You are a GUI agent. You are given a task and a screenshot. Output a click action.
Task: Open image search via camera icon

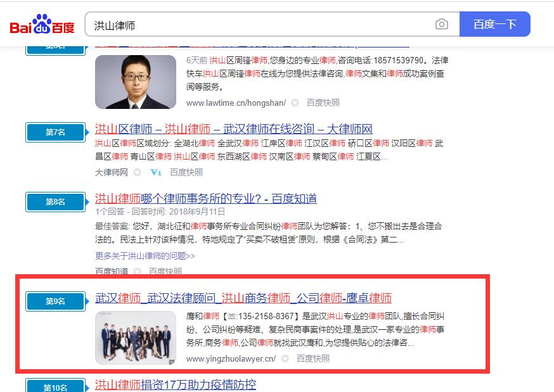(441, 25)
